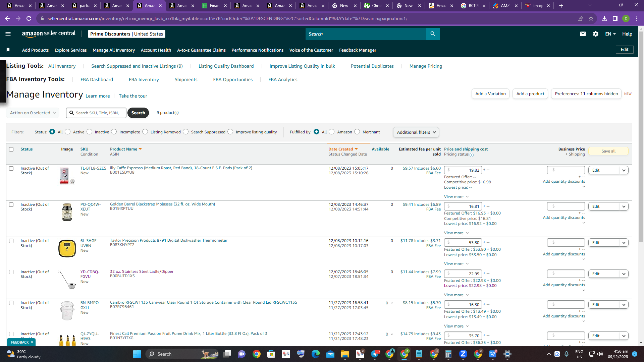This screenshot has width=644, height=362.
Task: Expand the Additional filters dropdown
Action: (x=416, y=132)
